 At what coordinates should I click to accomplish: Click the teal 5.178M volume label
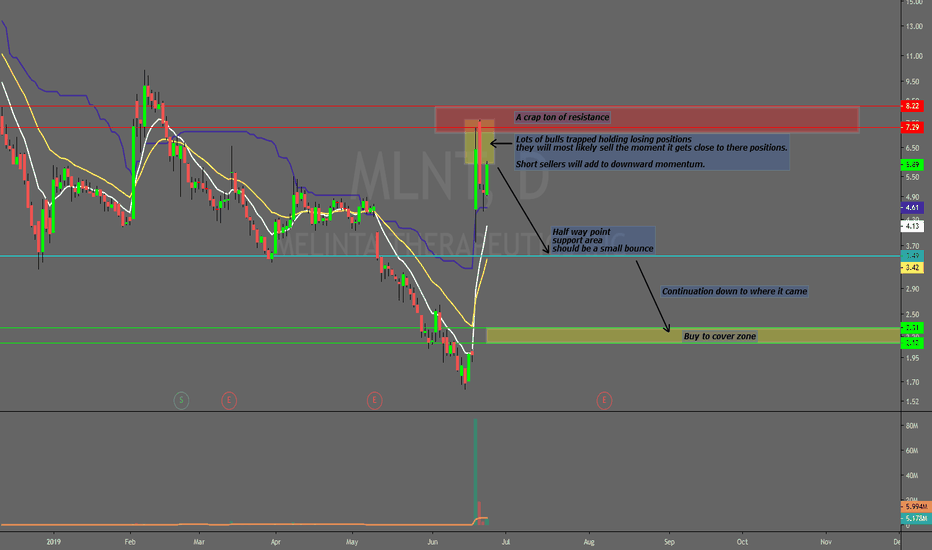tap(915, 518)
